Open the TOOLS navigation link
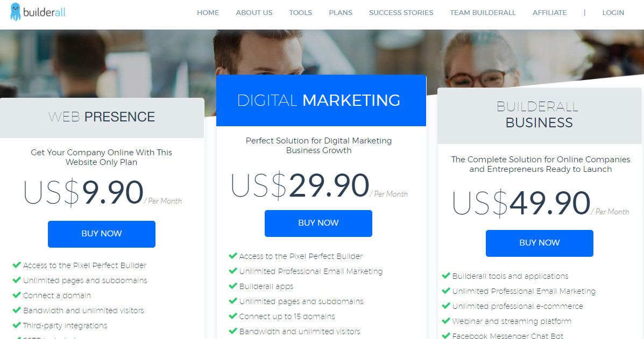 (x=300, y=13)
